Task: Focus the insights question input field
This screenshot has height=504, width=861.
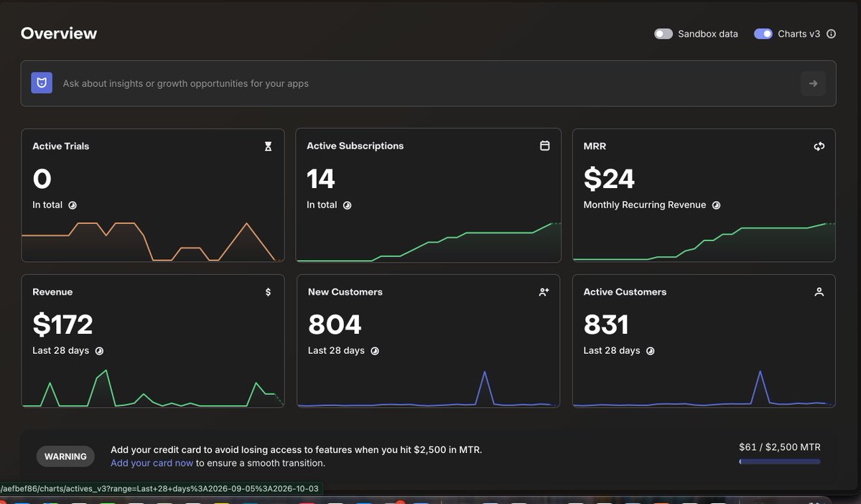Action: (x=428, y=83)
